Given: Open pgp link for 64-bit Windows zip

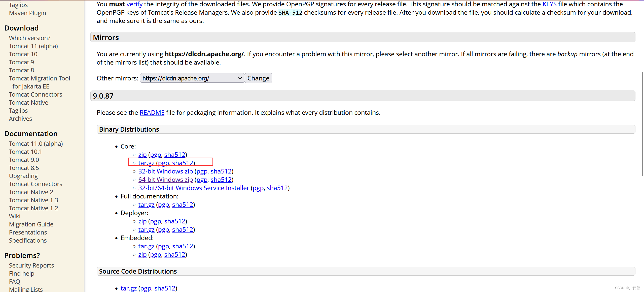Looking at the screenshot, I should point(202,180).
